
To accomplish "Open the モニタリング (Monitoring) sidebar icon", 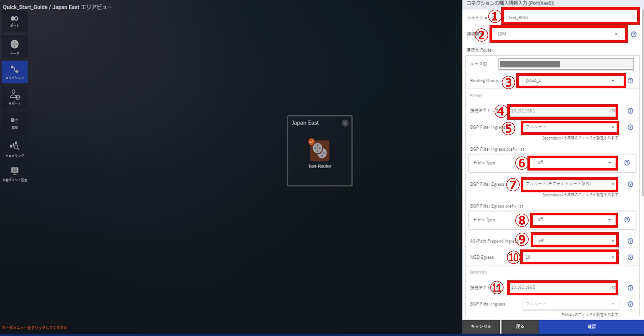I will point(15,149).
